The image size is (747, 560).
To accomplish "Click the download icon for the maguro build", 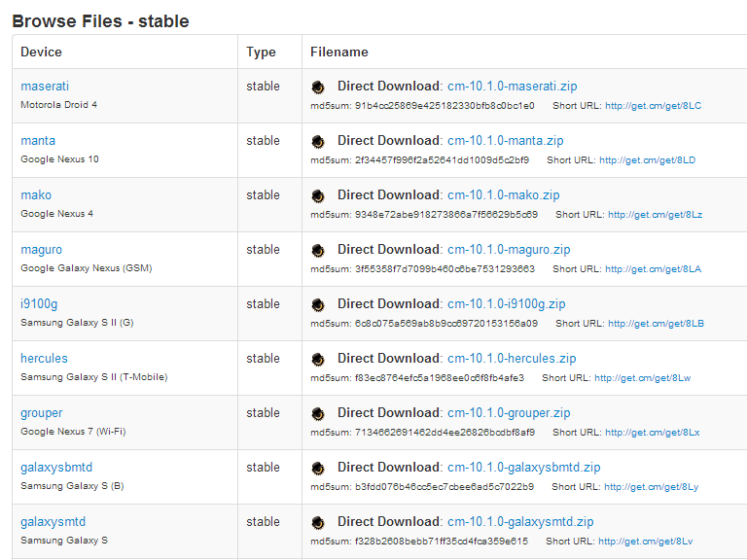I will pos(318,250).
